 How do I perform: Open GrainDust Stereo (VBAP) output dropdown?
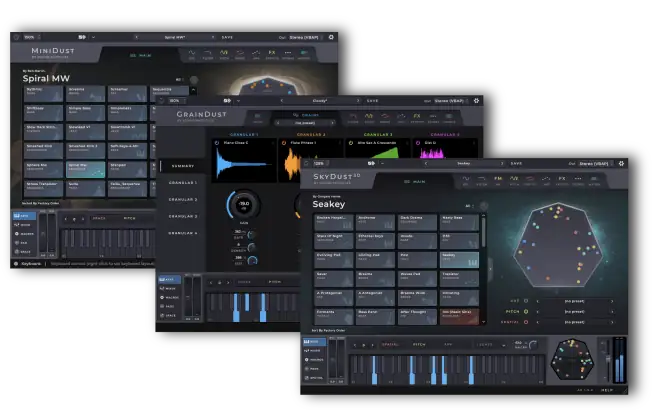(x=452, y=101)
